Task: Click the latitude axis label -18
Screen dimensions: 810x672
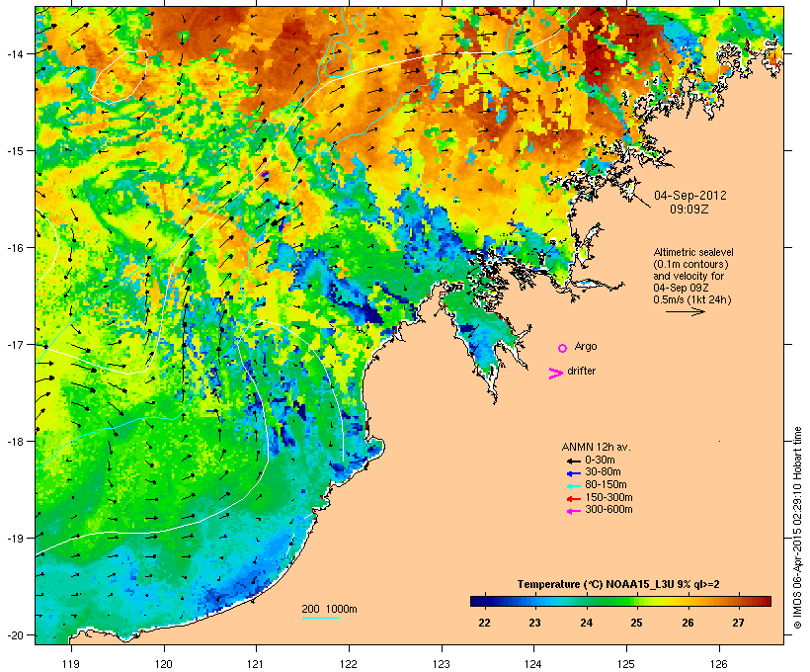Action: tap(14, 441)
